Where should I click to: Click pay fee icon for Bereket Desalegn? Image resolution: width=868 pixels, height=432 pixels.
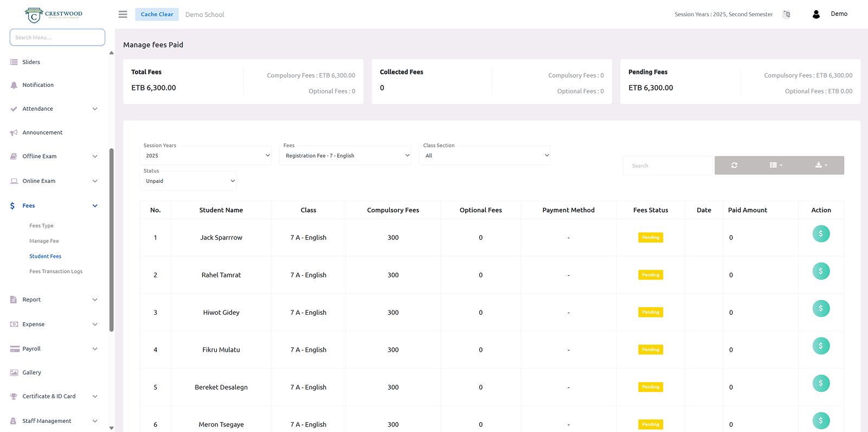coord(820,384)
